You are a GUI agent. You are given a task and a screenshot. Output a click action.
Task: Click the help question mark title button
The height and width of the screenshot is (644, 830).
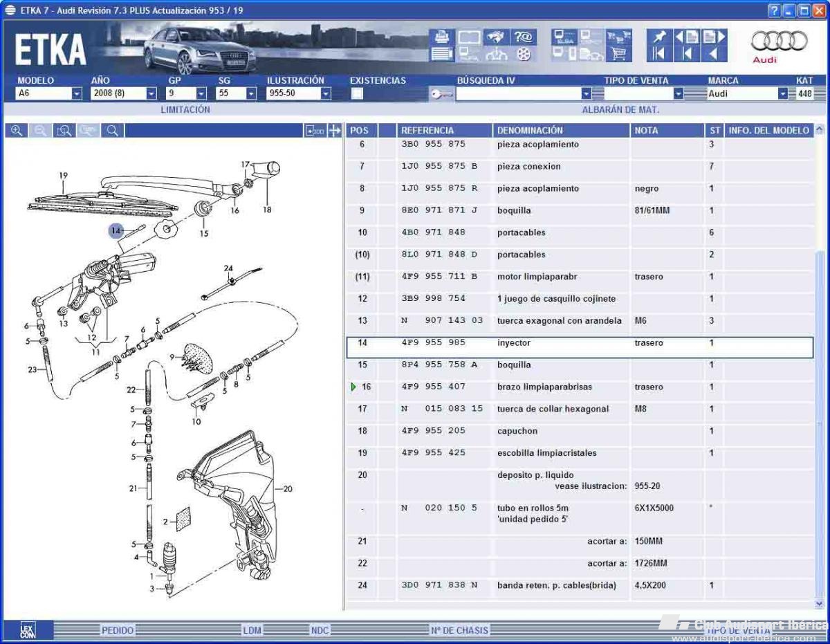tap(774, 10)
